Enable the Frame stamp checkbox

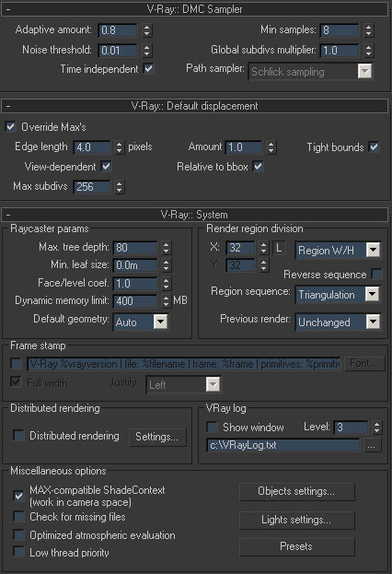click(x=16, y=364)
